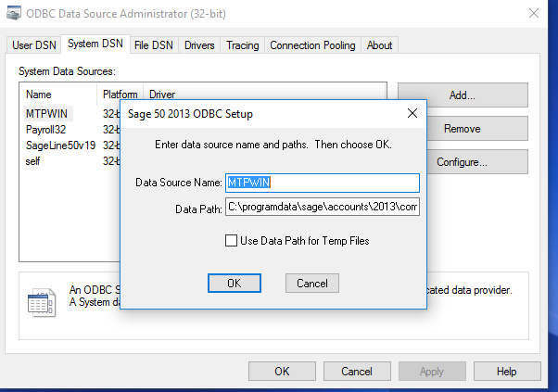Click the Help button
The width and height of the screenshot is (558, 392).
(507, 372)
